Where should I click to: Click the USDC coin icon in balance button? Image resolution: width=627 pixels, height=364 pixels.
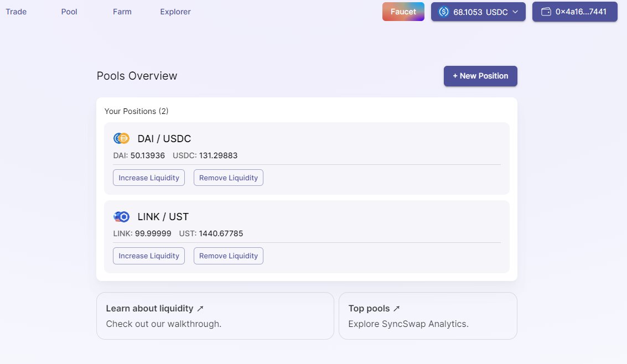pos(443,12)
